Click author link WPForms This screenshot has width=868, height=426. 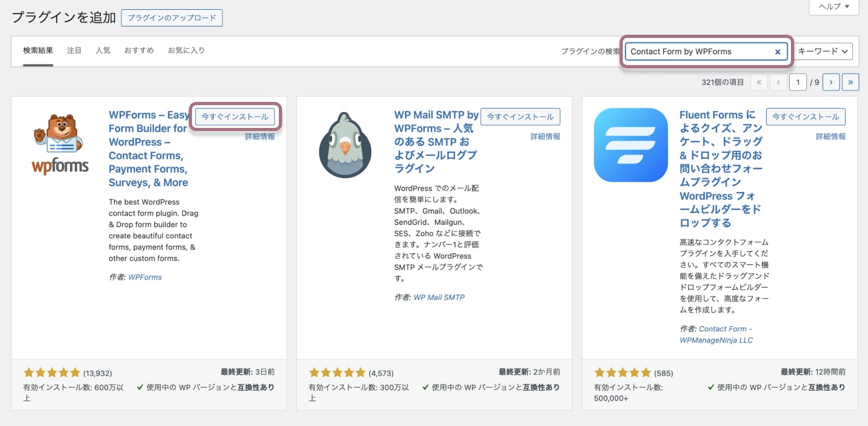coord(145,277)
